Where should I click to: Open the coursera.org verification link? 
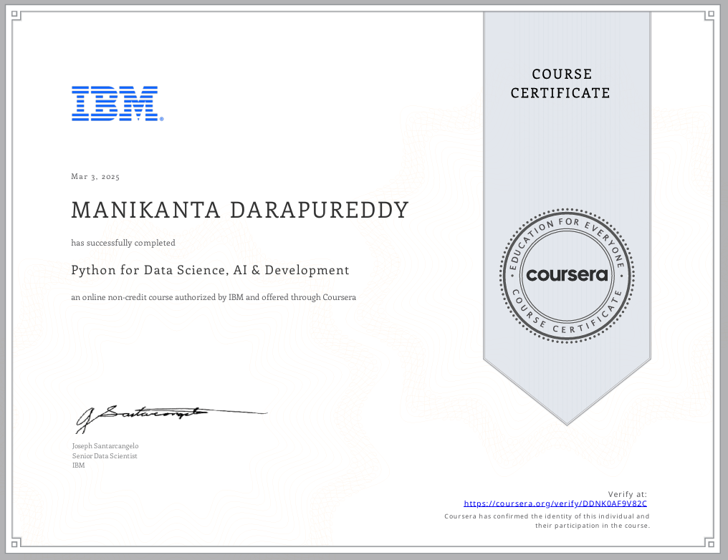(x=555, y=504)
